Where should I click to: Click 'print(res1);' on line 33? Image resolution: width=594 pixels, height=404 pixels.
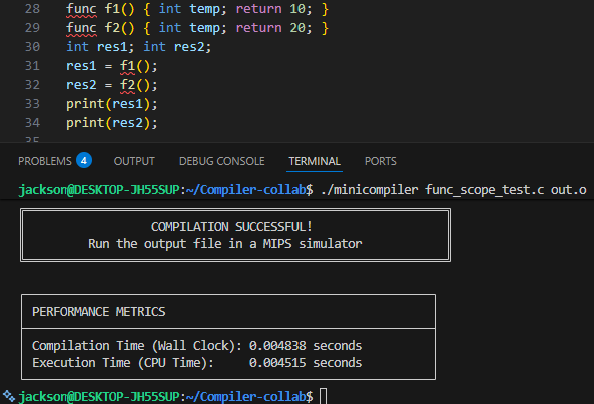coord(112,103)
